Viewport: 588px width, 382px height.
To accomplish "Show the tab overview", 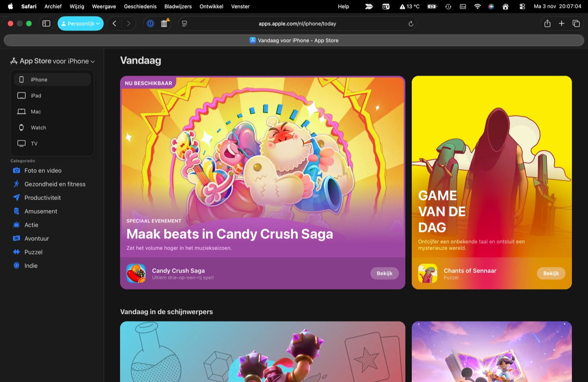I will (576, 24).
